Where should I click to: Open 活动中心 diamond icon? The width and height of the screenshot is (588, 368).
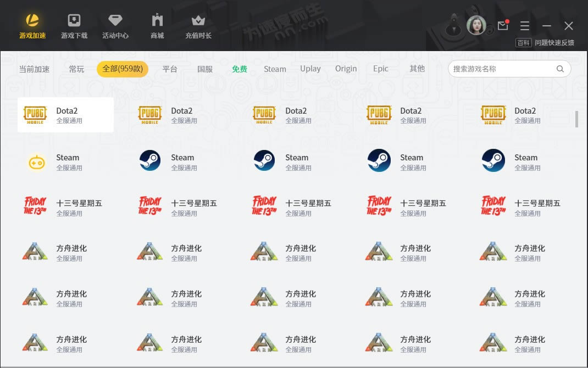pyautogui.click(x=115, y=21)
